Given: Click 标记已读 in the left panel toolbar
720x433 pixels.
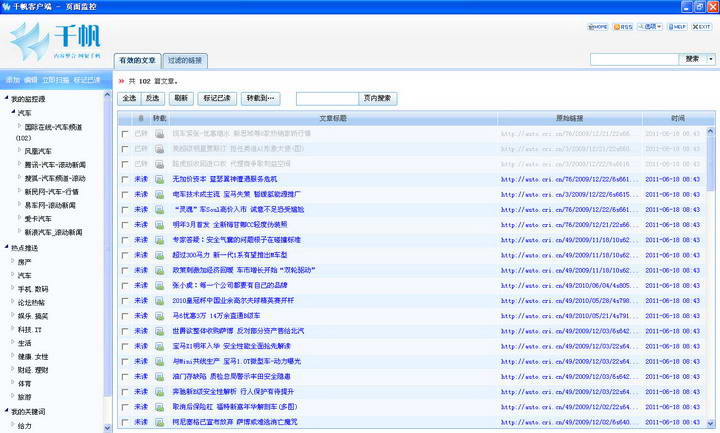Looking at the screenshot, I should (x=87, y=80).
